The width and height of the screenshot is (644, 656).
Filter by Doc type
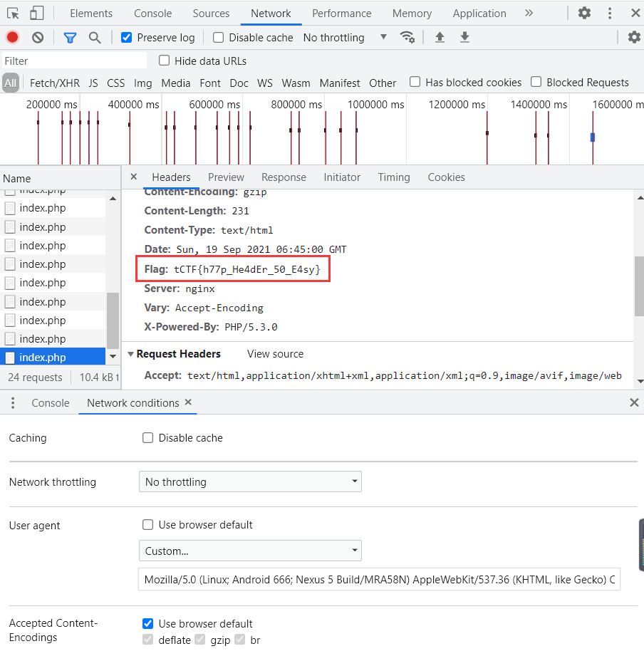pyautogui.click(x=239, y=83)
